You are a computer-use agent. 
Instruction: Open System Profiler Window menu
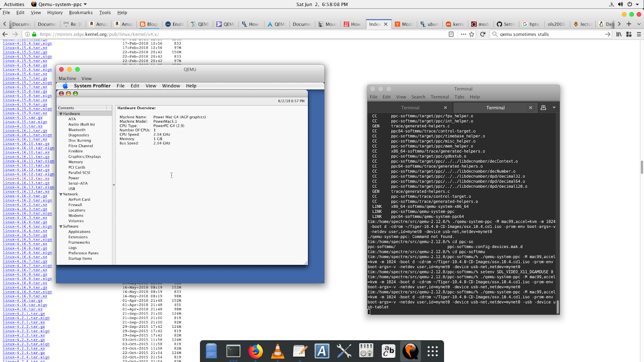(171, 86)
